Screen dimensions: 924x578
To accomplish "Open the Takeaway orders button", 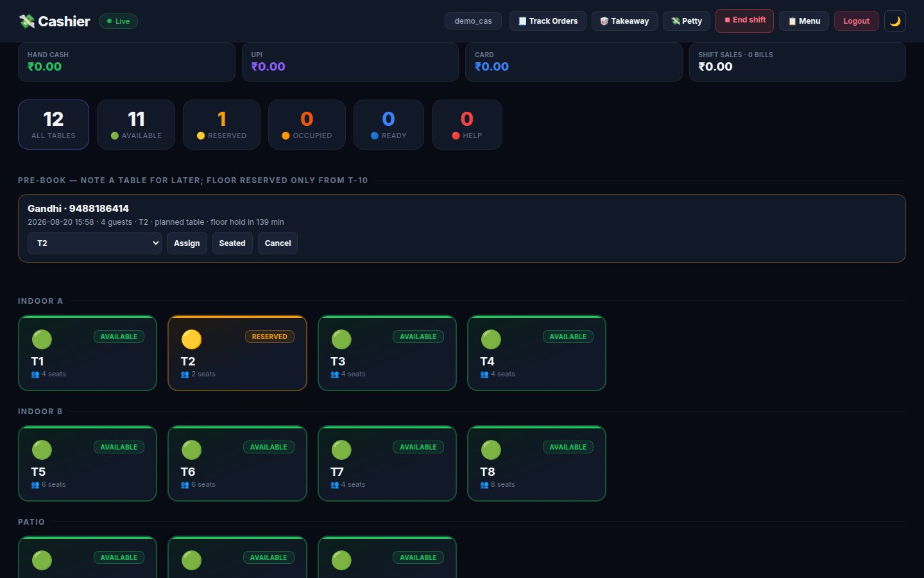I will 624,21.
